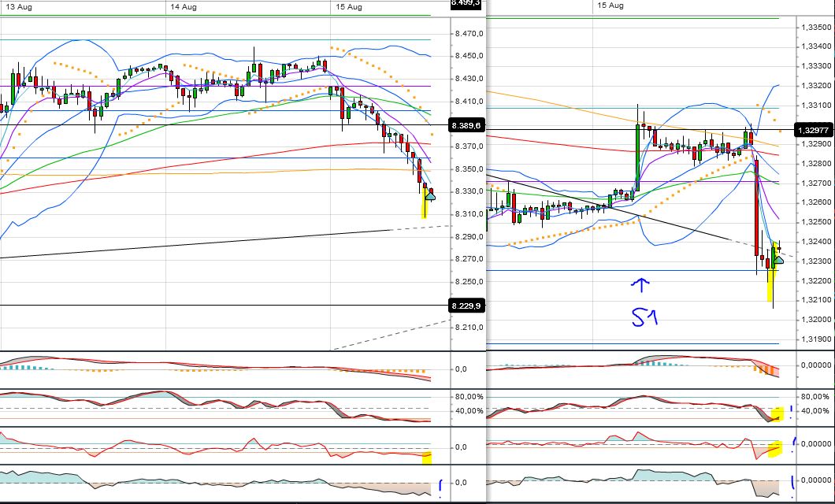
Task: Click the 8.210,0 axis value
Action: pos(469,328)
